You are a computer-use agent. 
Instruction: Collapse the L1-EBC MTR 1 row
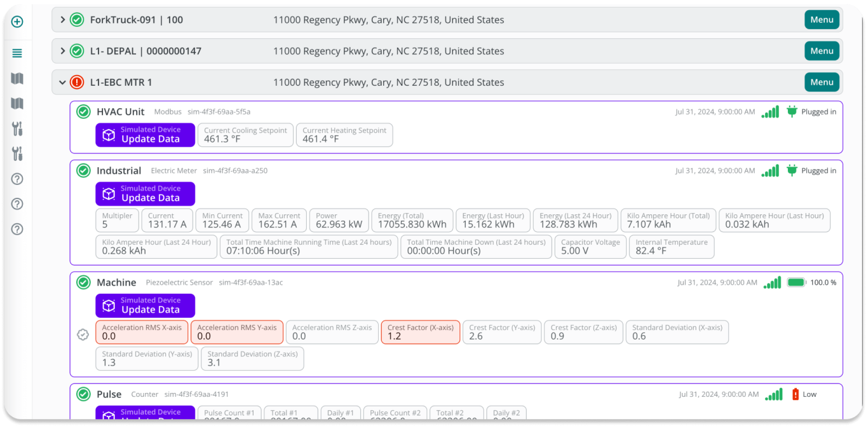tap(62, 82)
